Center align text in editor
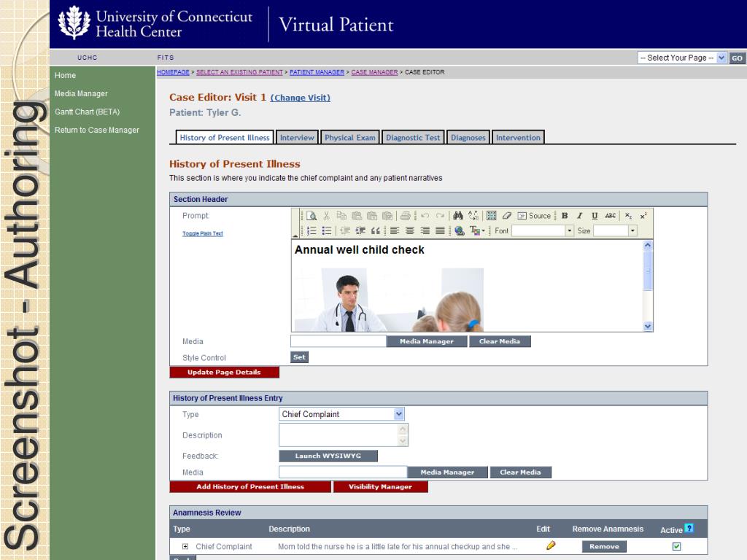 (x=410, y=231)
